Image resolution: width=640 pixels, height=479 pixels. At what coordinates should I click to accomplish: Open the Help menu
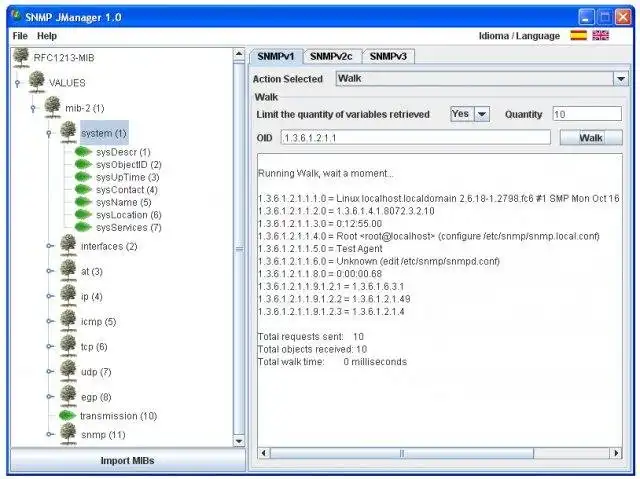tap(47, 36)
